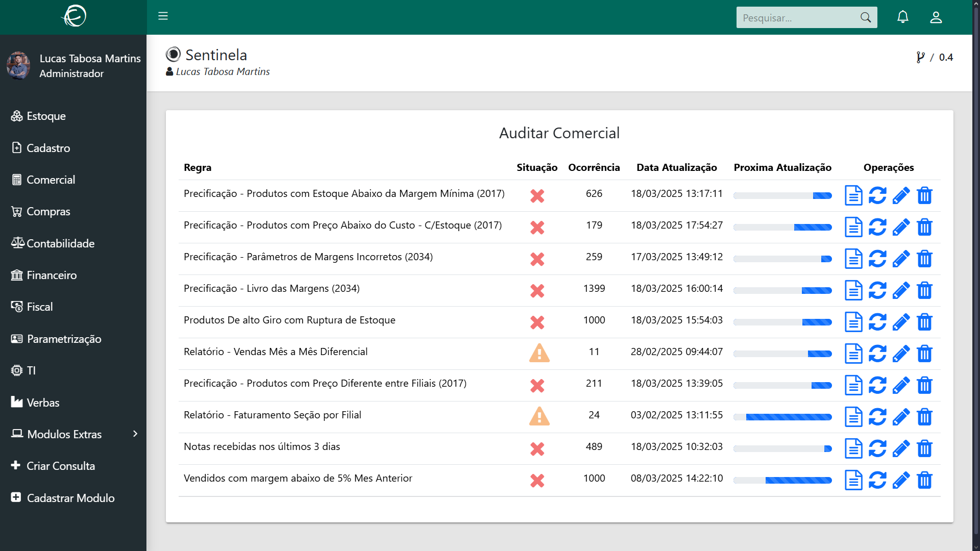Image resolution: width=980 pixels, height=551 pixels.
Task: Click the Cadastrar Modulo link
Action: pos(70,498)
